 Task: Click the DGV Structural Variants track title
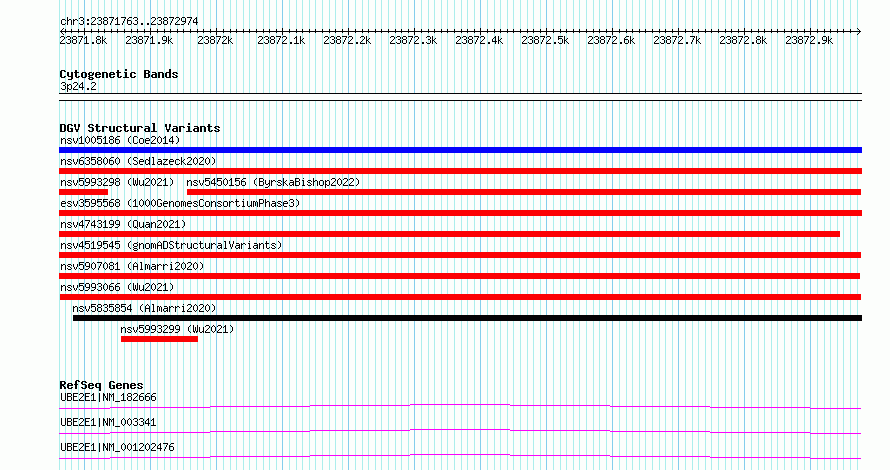[140, 128]
